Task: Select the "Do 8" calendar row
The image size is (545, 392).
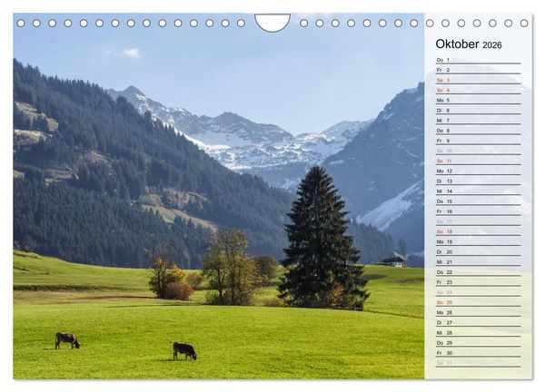Action: click(478, 131)
